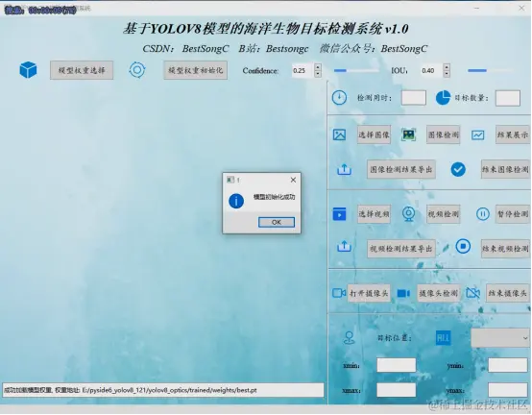
Task: Click the video file icon beside 选择视频
Action: (339, 214)
